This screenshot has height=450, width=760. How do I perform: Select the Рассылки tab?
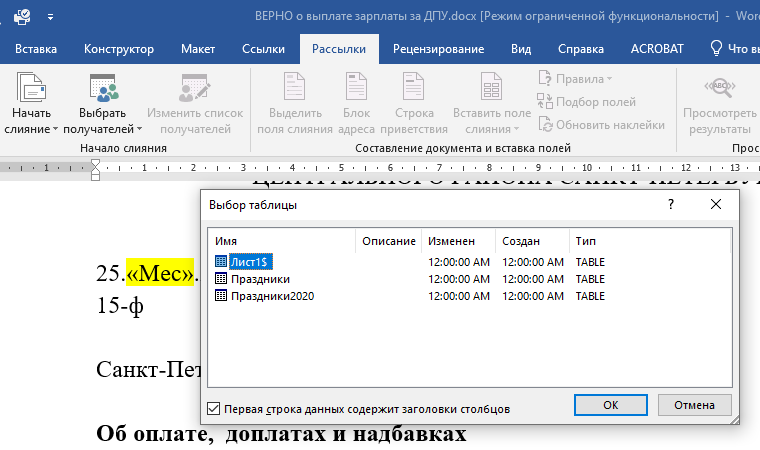[339, 49]
